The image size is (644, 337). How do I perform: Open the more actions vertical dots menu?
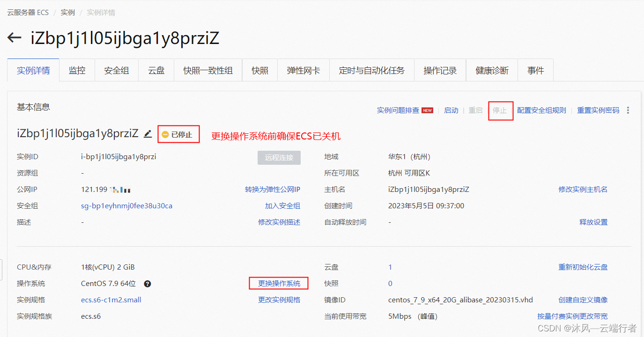tap(628, 110)
